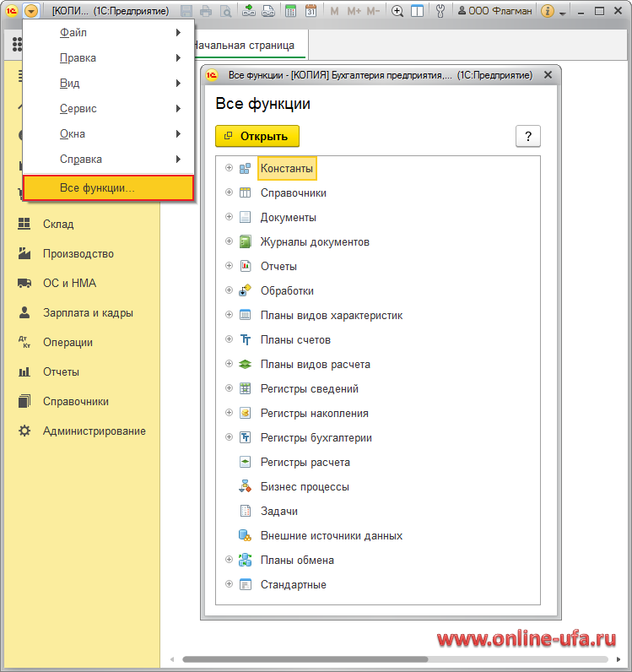The image size is (632, 672).
Task: Click the main menu round arrow button
Action: click(31, 11)
